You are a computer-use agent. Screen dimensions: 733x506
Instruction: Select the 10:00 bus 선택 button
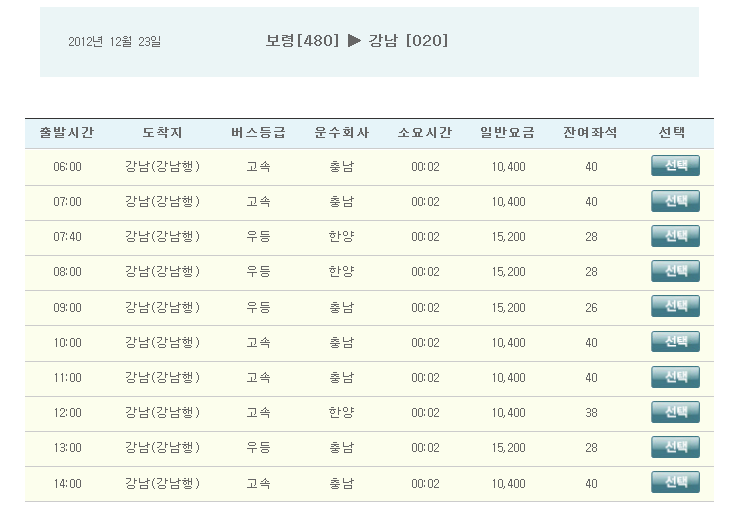coord(675,342)
